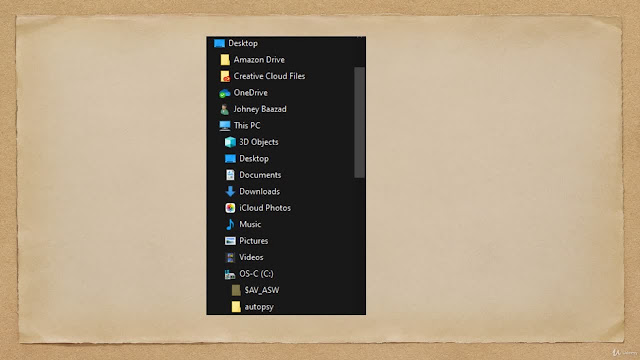Viewport: 640px width, 360px height.
Task: Click the iCloud Photos icon
Action: (x=230, y=208)
